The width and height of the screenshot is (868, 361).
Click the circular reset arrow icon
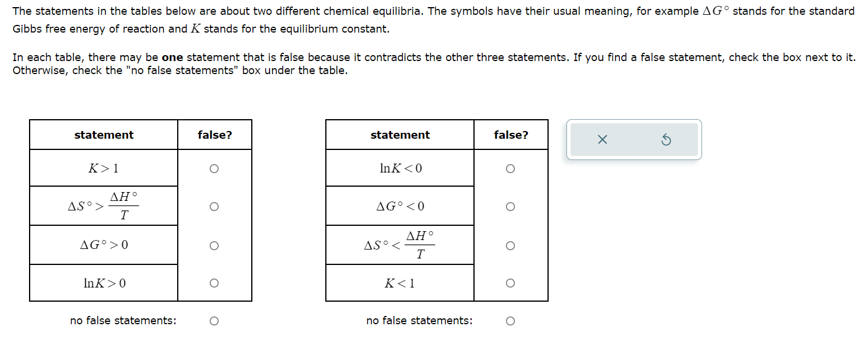coord(665,140)
